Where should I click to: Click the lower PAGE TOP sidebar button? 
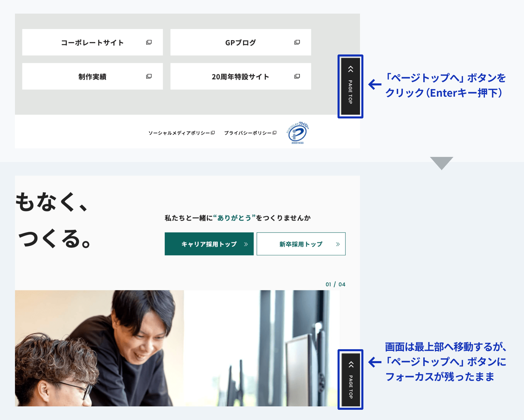point(350,380)
